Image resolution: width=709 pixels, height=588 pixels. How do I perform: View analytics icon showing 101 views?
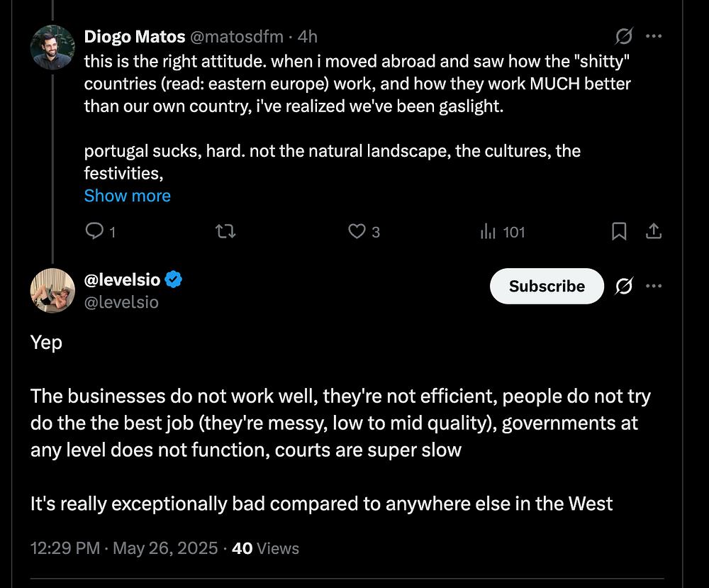click(489, 231)
